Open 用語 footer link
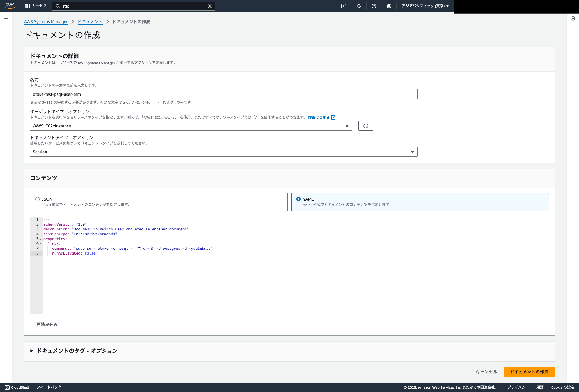The height and width of the screenshot is (392, 579). point(540,387)
